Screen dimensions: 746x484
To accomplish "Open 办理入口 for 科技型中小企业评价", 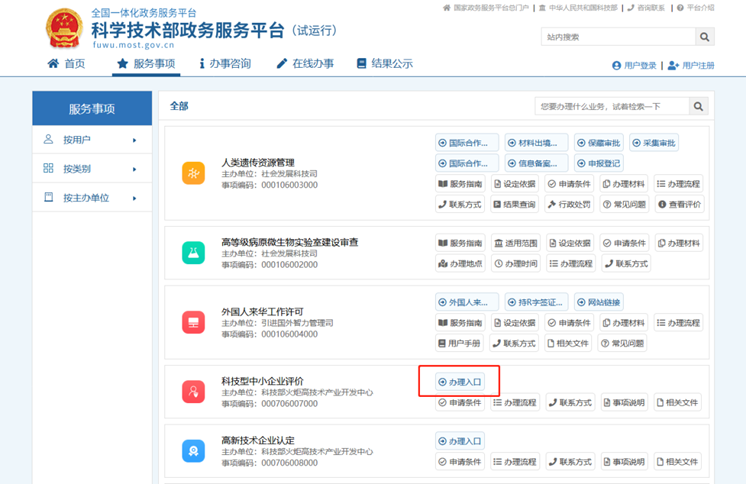I will (460, 382).
